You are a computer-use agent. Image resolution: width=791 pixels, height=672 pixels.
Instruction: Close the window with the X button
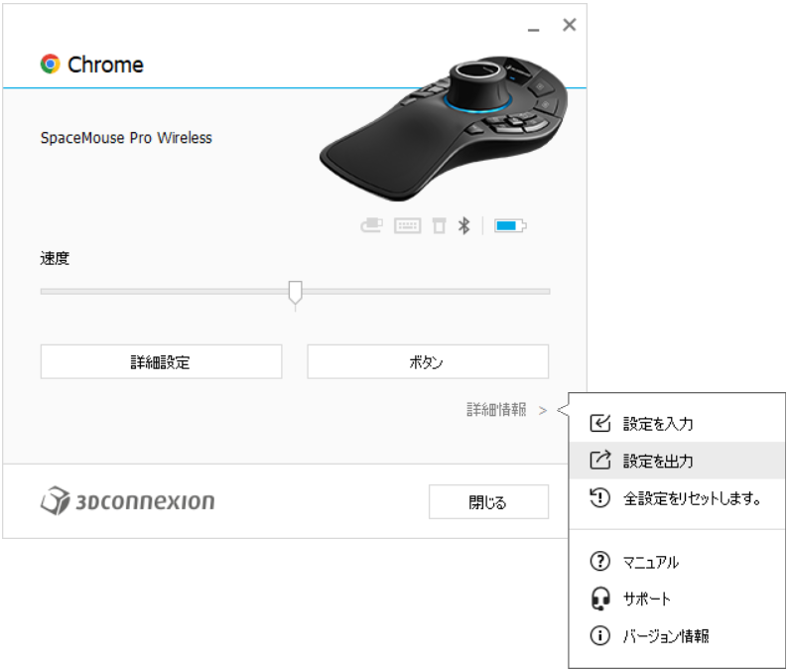570,24
